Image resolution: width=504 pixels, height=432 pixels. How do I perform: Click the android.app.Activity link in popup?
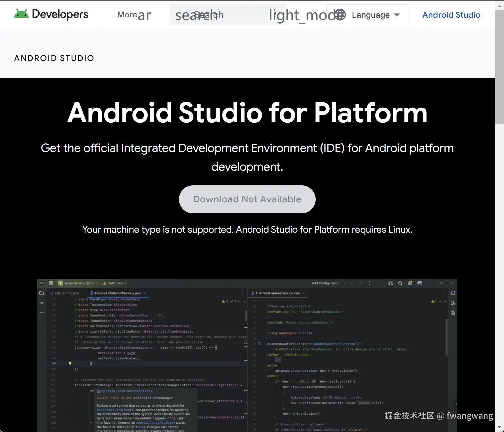pyautogui.click(x=155, y=423)
